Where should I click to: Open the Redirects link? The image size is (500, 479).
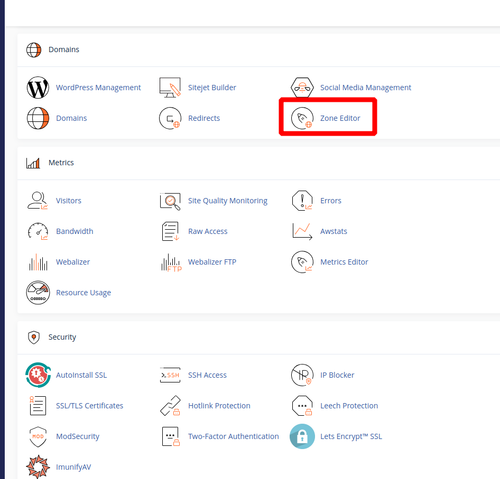[204, 118]
